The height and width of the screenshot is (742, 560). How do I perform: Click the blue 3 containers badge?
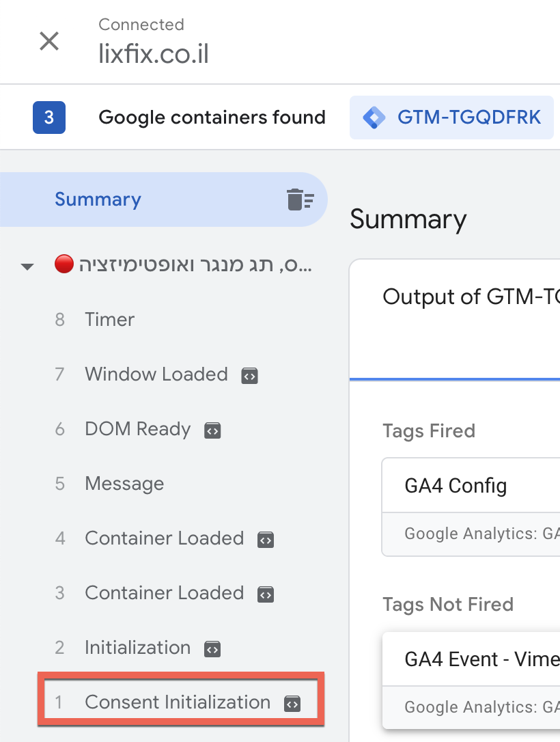(49, 118)
